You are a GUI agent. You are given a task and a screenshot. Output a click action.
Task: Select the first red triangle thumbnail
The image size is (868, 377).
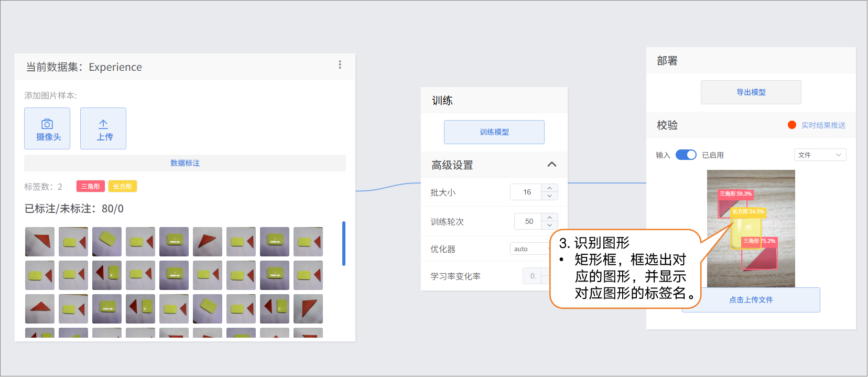[40, 242]
